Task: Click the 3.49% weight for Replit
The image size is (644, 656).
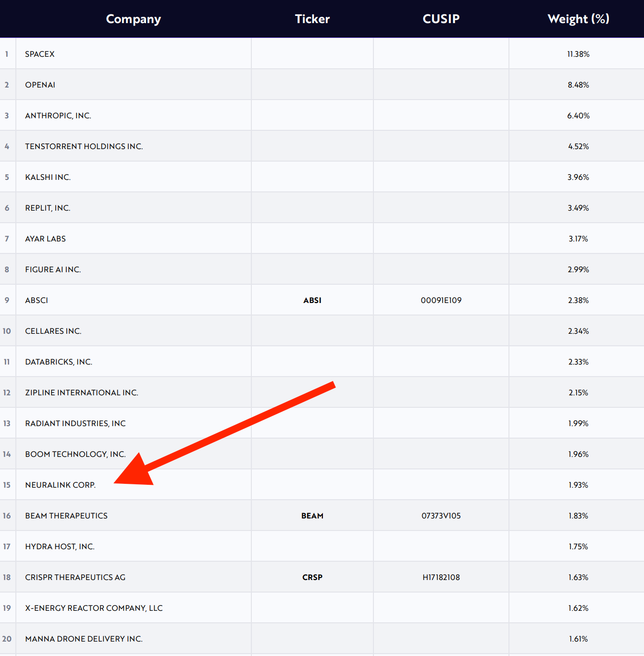Action: [578, 208]
